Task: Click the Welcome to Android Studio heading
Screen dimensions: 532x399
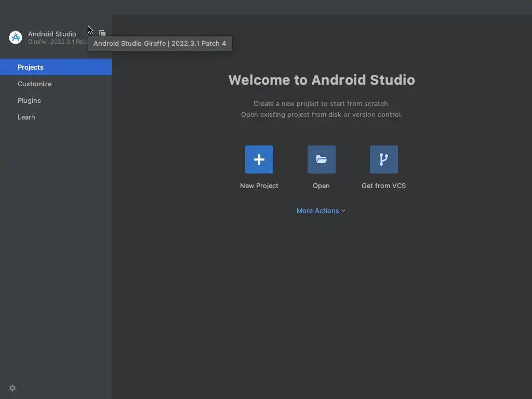Action: [322, 80]
